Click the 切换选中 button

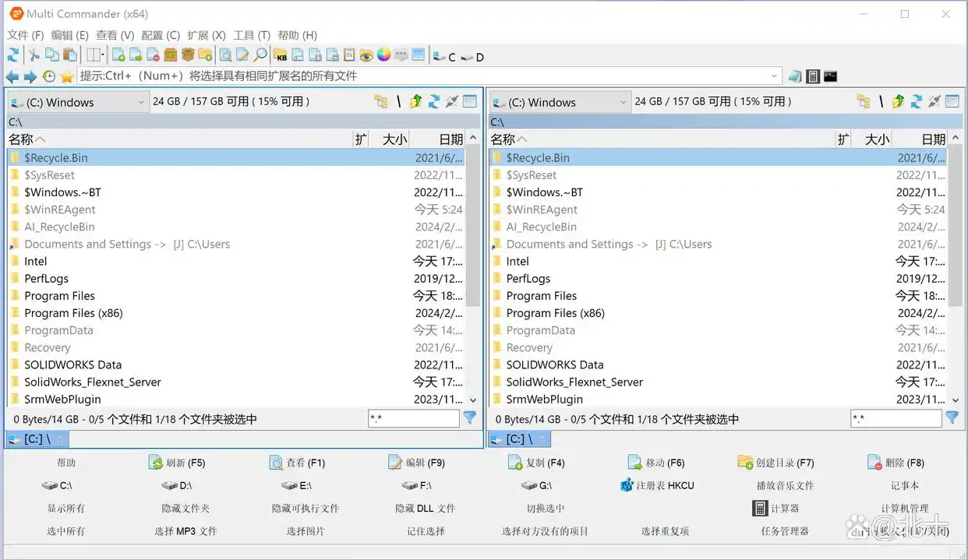(546, 509)
